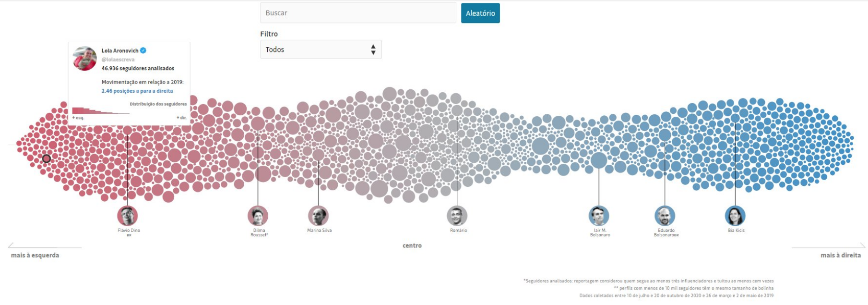Image resolution: width=868 pixels, height=305 pixels.
Task: Click Romário's portrait icon
Action: coord(457,216)
